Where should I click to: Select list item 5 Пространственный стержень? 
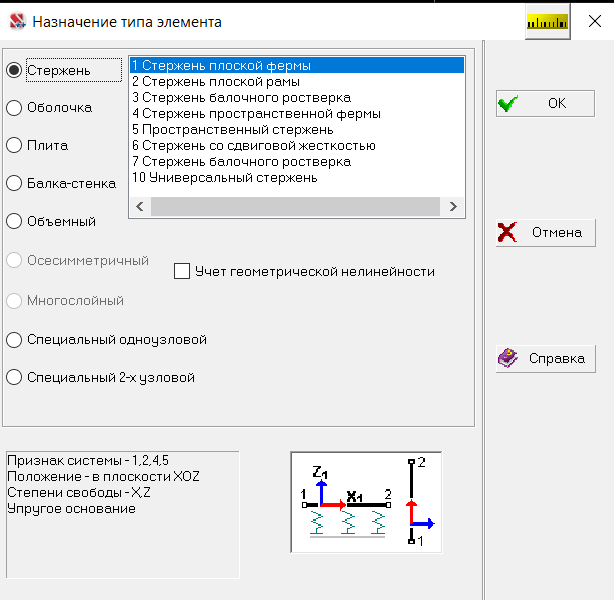(x=297, y=130)
